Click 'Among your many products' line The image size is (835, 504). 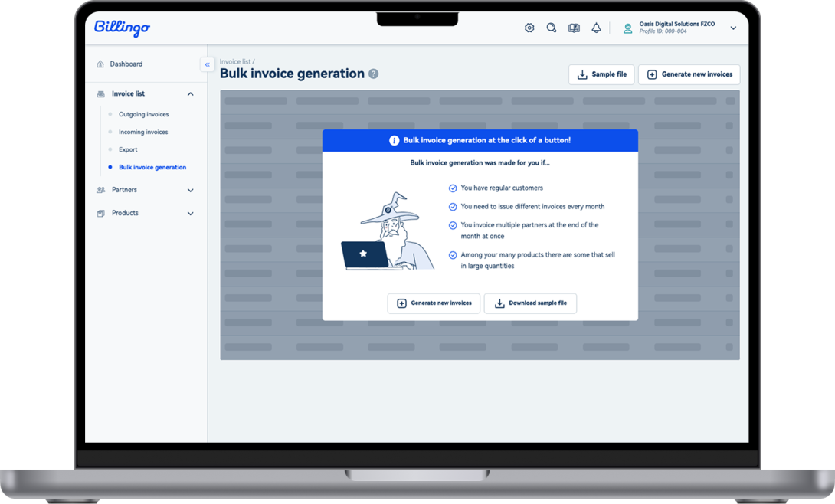click(538, 260)
